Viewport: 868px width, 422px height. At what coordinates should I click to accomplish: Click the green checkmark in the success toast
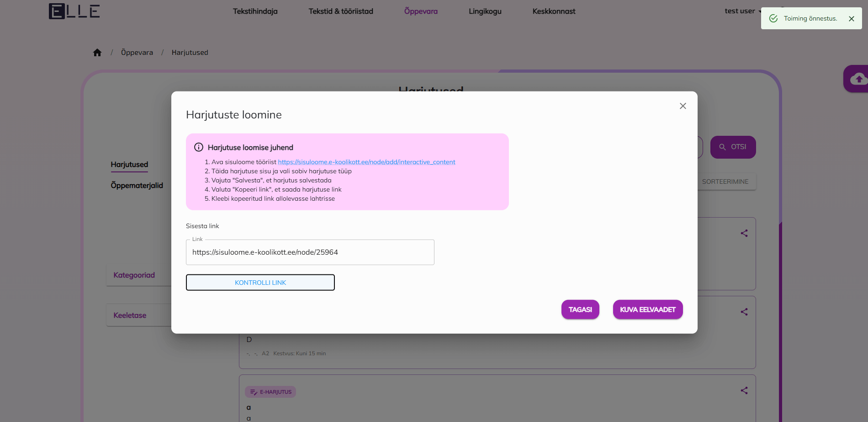[773, 18]
